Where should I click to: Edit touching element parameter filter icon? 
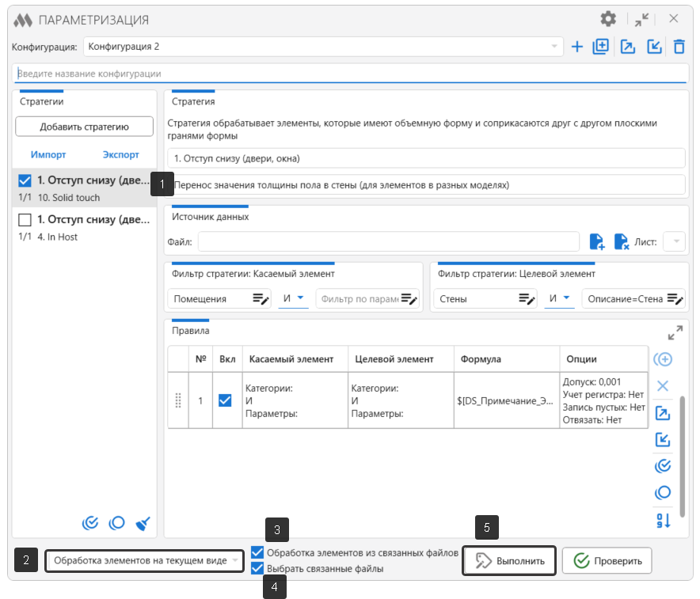[x=409, y=299]
